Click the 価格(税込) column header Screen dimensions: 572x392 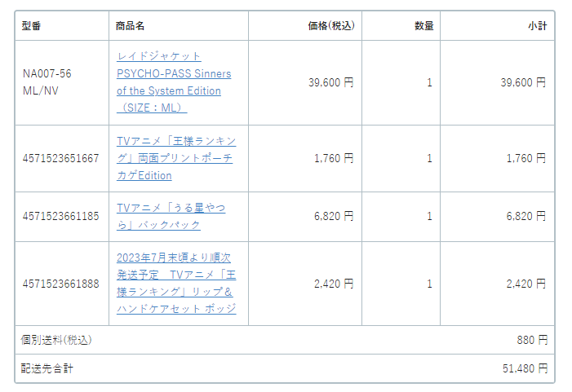(330, 26)
